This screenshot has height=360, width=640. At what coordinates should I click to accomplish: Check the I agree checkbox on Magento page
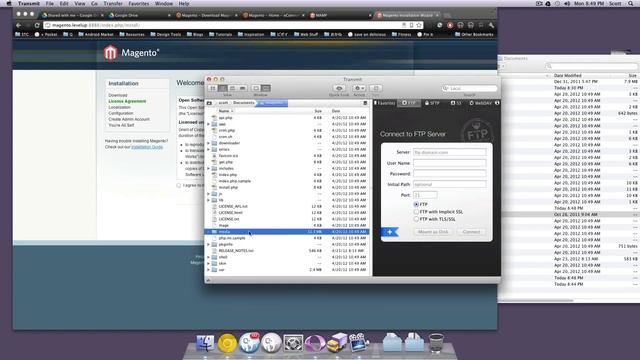179,185
